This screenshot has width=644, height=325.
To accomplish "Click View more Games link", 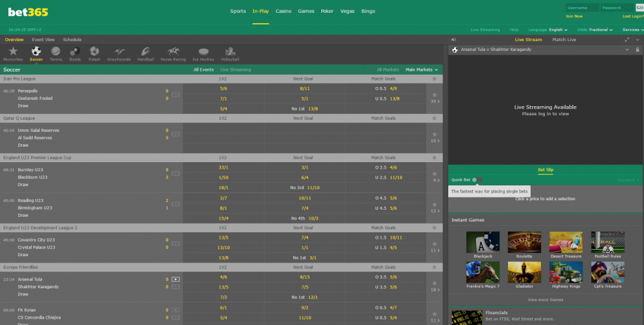I will pyautogui.click(x=545, y=300).
